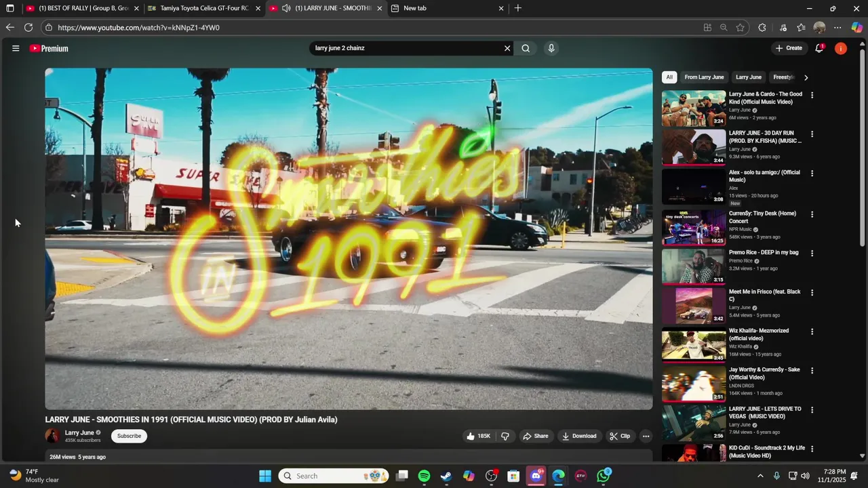
Task: Open the tab actions menu icon
Action: (9, 8)
